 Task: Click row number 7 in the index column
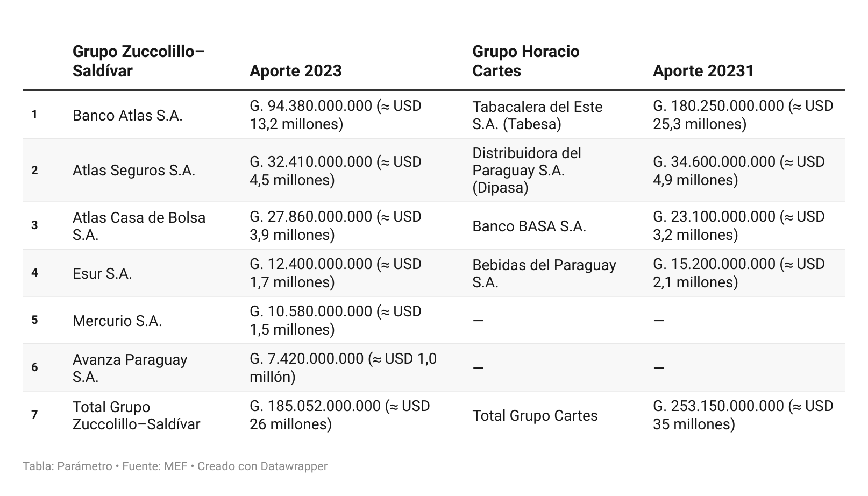point(34,415)
